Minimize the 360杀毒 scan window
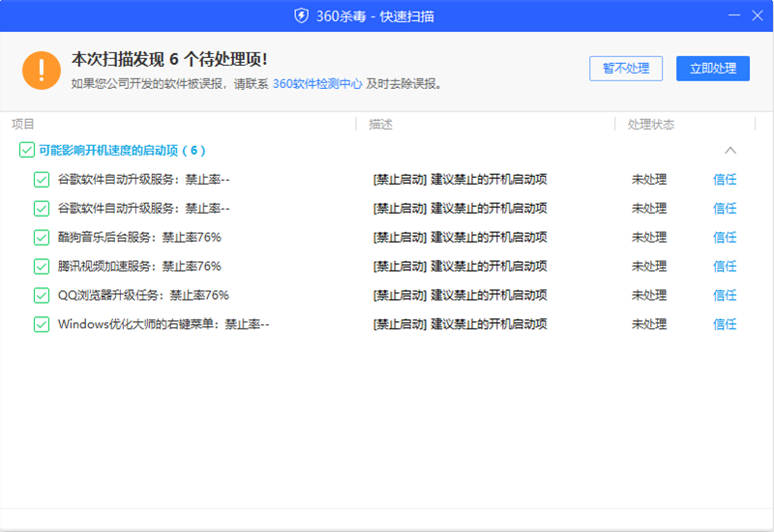Image resolution: width=774 pixels, height=532 pixels. (731, 15)
